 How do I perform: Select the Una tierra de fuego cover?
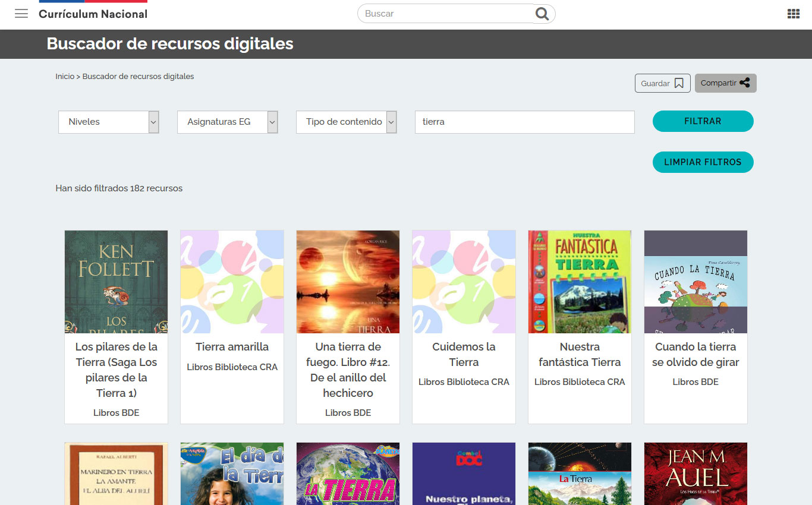coord(348,282)
